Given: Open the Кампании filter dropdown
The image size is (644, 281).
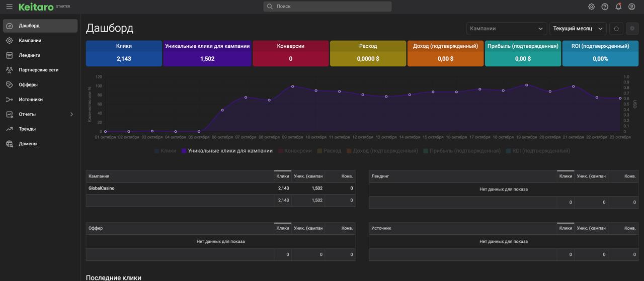Looking at the screenshot, I should pos(506,29).
